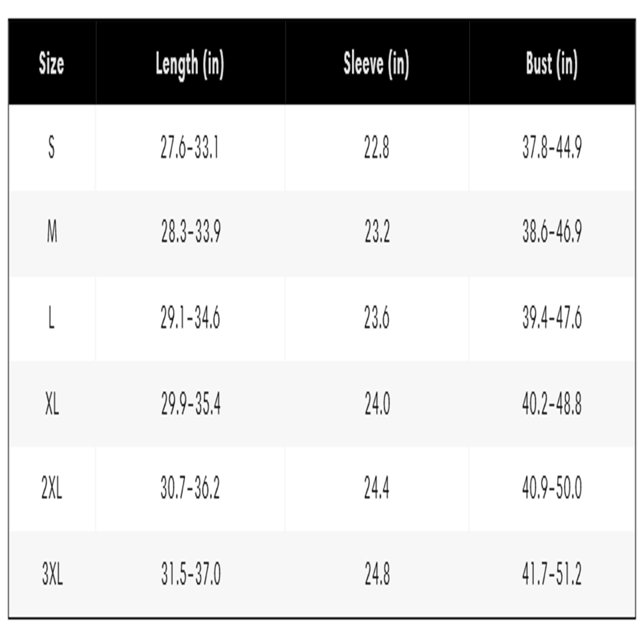Click sleeve value 23.2
Viewport: 644px width, 644px height.
pyautogui.click(x=377, y=231)
